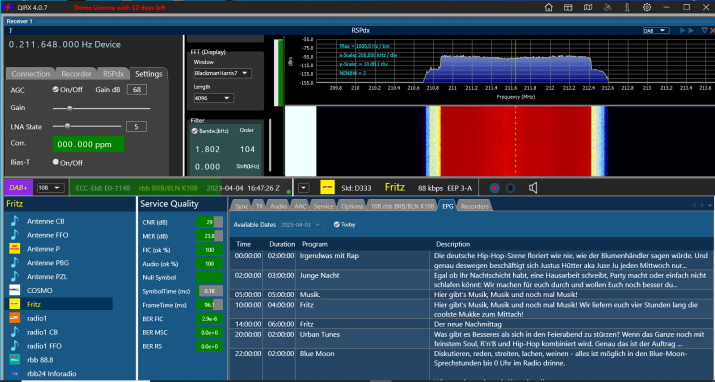Viewport: 715px width, 382px height.
Task: Open the 10B rbb BRB/BLN K10B tab
Action: pos(402,206)
